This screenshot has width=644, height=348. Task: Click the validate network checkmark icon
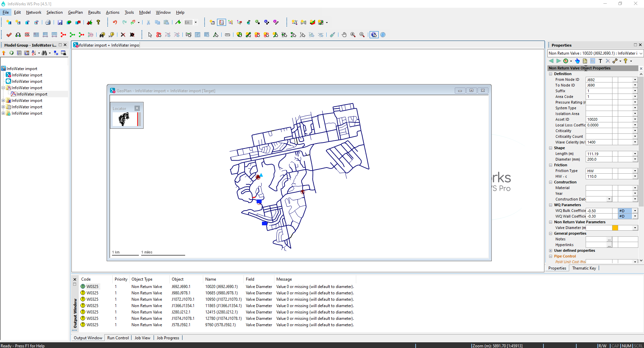[9, 35]
